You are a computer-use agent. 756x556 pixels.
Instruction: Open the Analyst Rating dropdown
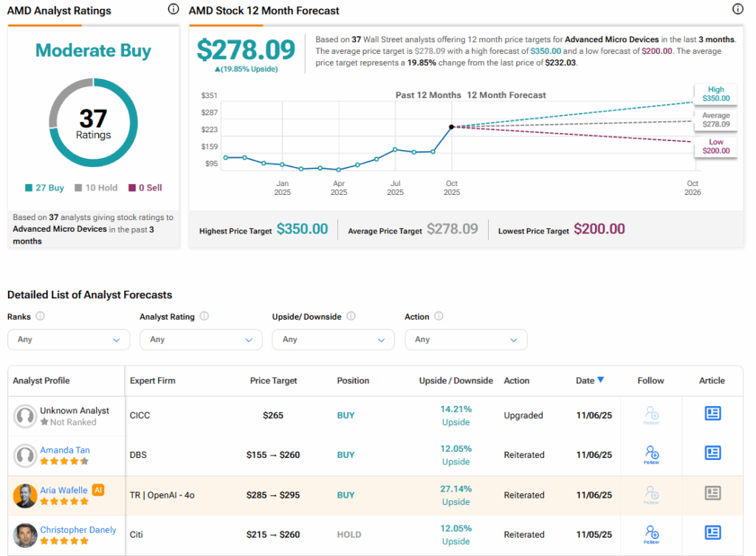[201, 340]
